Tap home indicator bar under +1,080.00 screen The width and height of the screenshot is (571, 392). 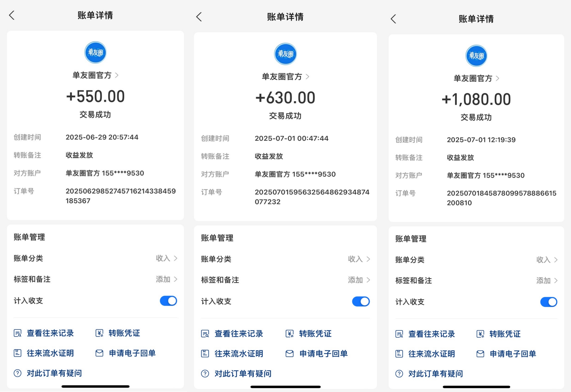tap(476, 387)
